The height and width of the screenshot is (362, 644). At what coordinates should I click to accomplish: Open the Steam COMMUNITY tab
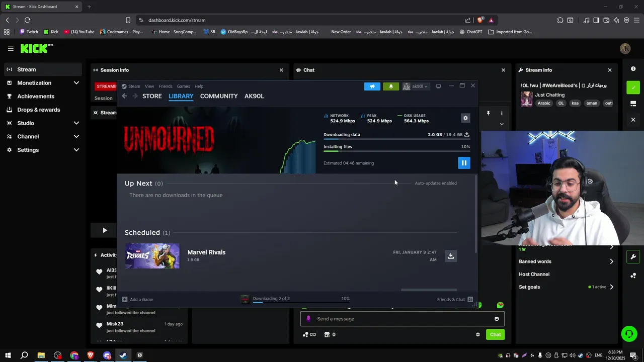(x=219, y=96)
